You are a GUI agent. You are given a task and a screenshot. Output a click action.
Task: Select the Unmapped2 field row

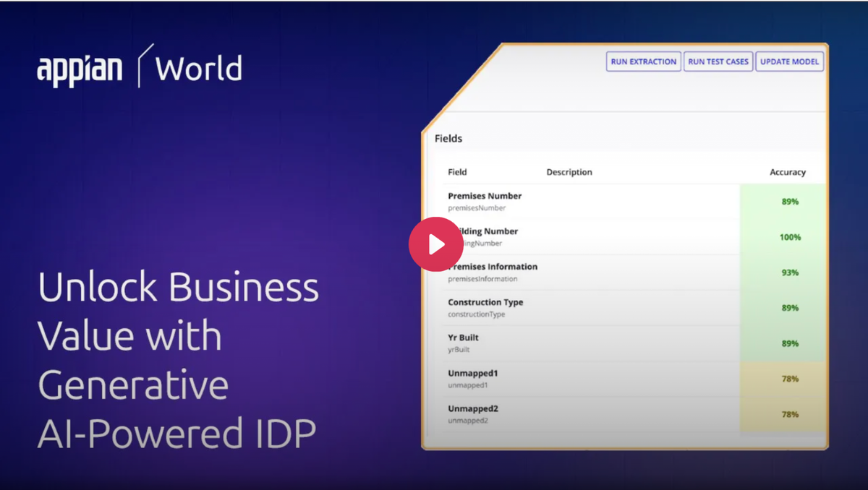click(473, 413)
